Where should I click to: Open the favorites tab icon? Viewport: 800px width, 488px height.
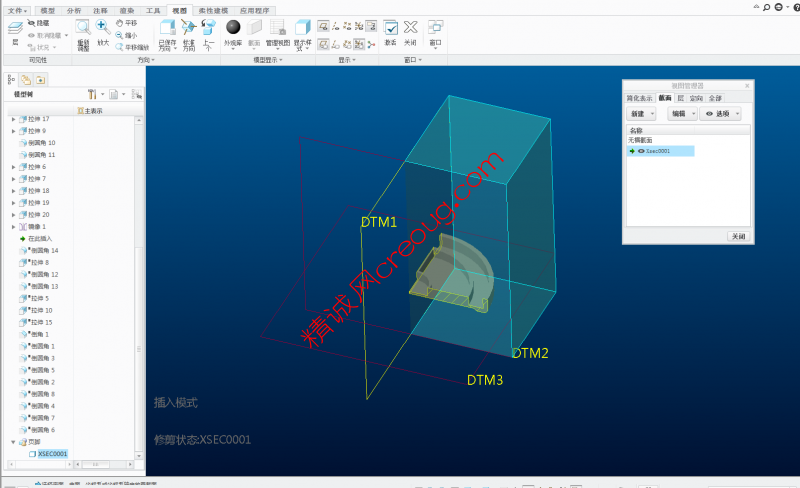pos(40,80)
